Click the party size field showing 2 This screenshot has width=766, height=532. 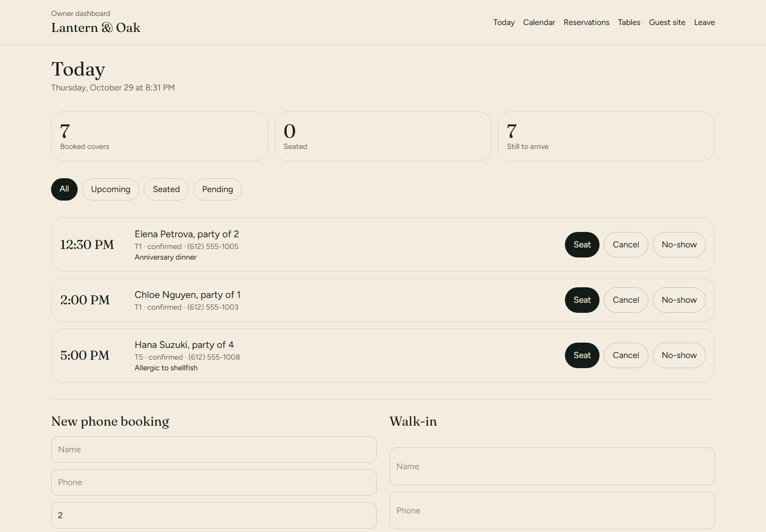[214, 516]
